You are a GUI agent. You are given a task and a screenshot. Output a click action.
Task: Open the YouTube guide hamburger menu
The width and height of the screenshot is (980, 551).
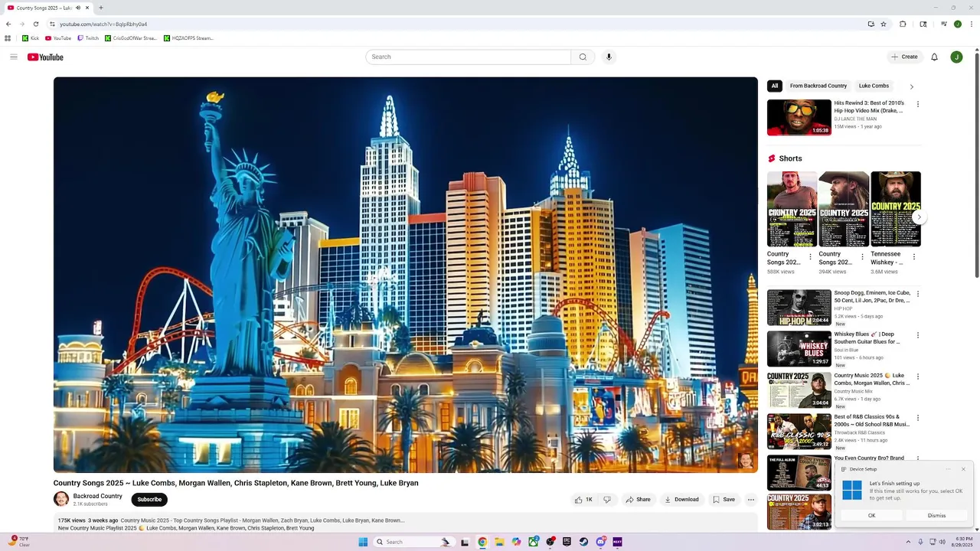[14, 57]
